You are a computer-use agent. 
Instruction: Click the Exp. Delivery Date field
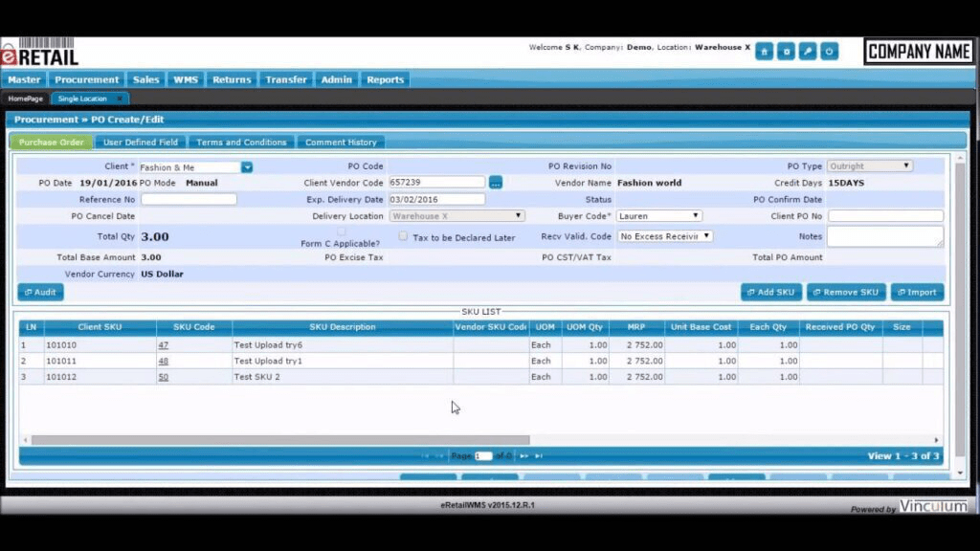point(436,199)
